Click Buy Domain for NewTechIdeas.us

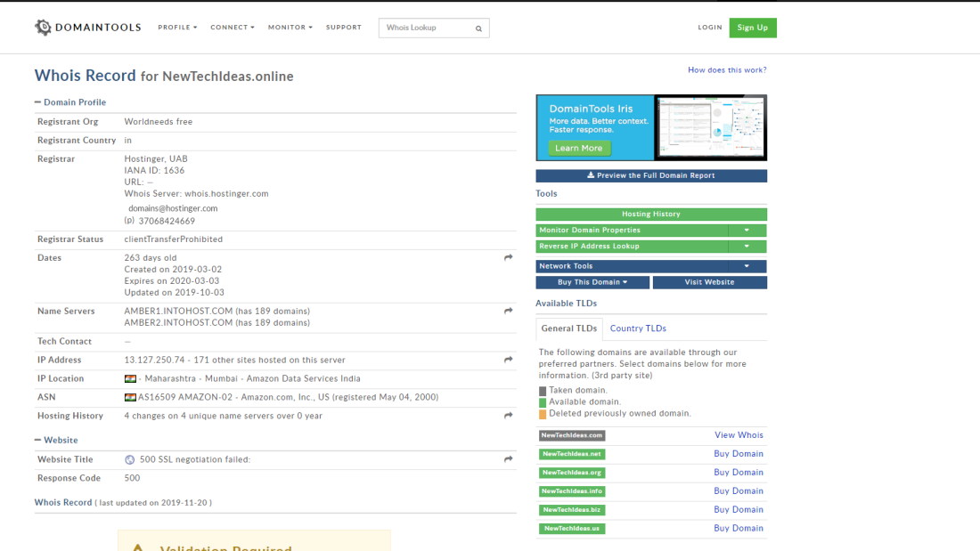(739, 529)
